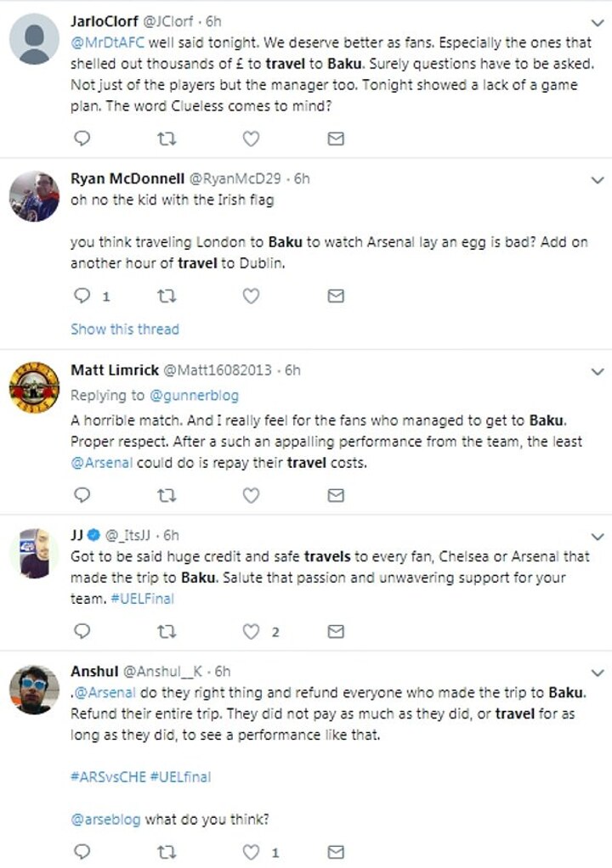Like Anshul's tweet
The image size is (612, 868).
tap(251, 851)
